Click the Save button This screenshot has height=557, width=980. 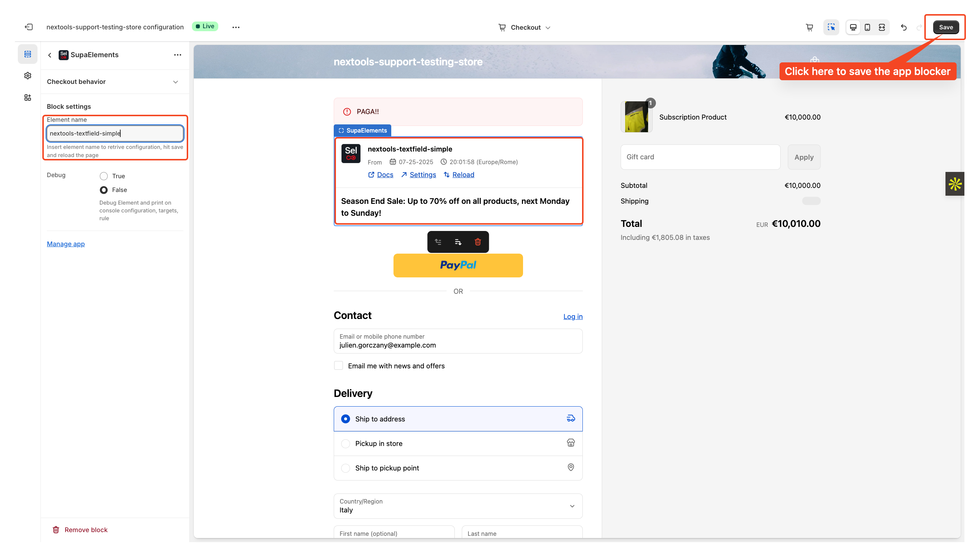(x=945, y=27)
